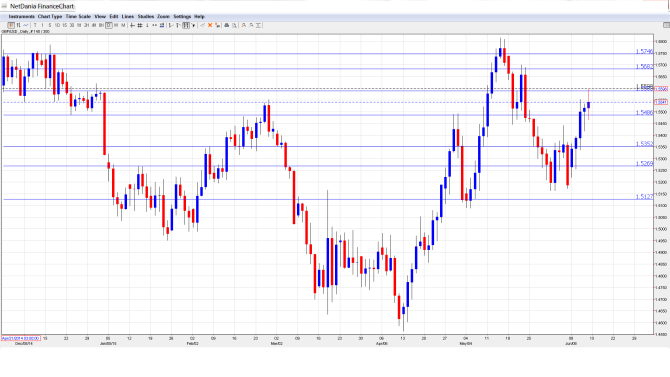The height and width of the screenshot is (377, 670).
Task: Toggle the chart grid icon
Action: 140,25
